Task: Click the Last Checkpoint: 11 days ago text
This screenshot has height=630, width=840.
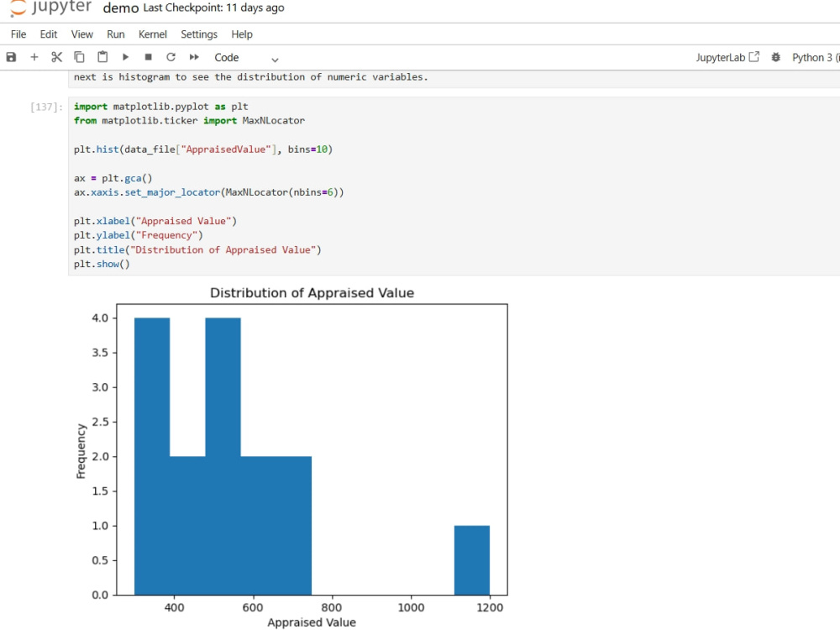Action: click(213, 8)
